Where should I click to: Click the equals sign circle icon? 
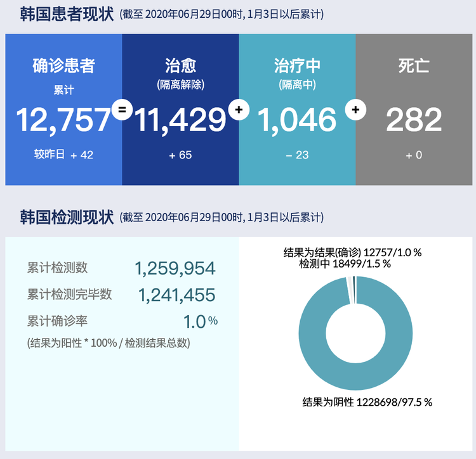click(122, 110)
